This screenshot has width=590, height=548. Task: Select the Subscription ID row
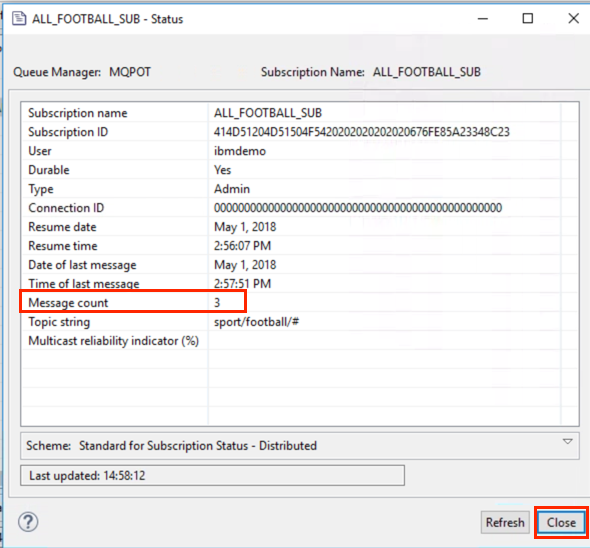point(300,132)
